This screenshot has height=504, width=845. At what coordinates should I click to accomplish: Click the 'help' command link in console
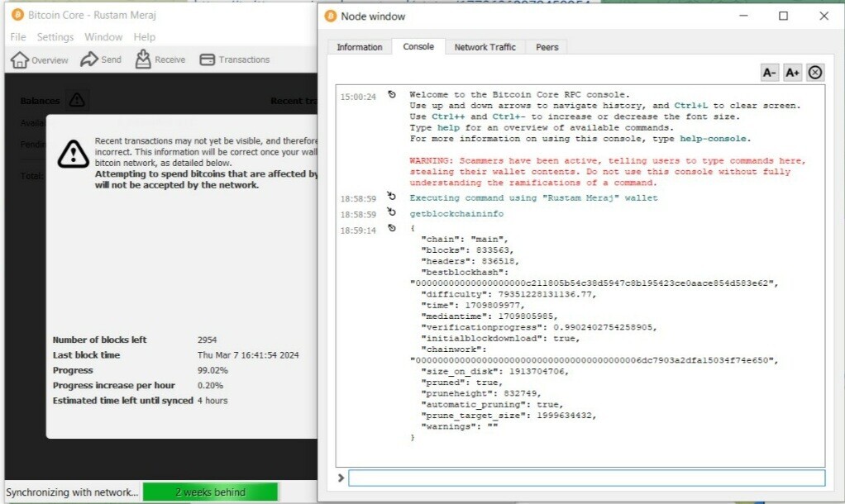point(448,127)
